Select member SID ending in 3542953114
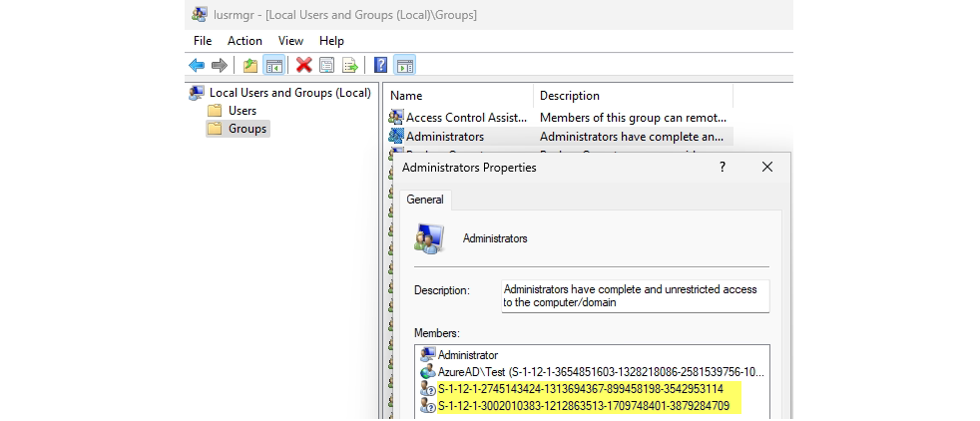Screen dimensions: 980x421 pos(580,389)
